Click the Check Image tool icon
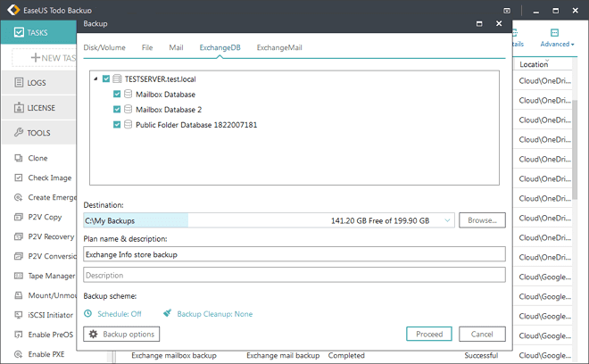Screen dimensions: 589x364 pos(19,178)
